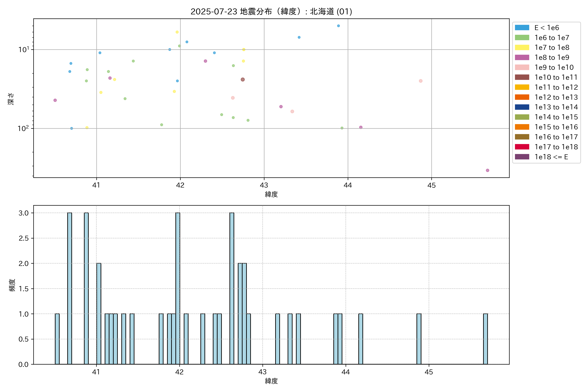Click the blue scatter point near latitude 44 at the top

(338, 26)
